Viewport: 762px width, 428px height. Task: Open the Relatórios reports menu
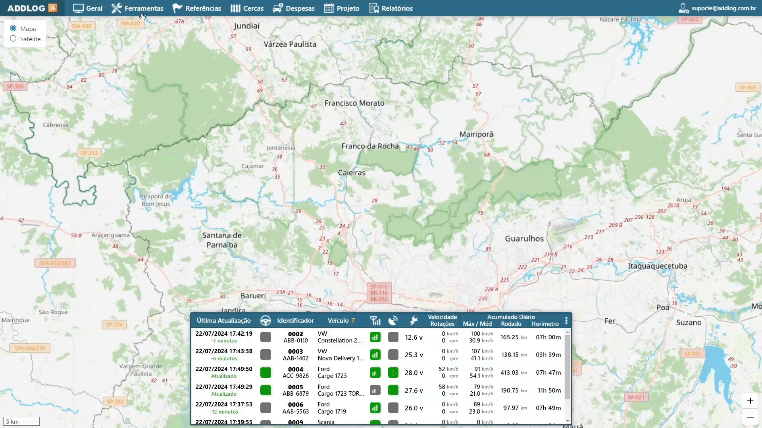[389, 8]
